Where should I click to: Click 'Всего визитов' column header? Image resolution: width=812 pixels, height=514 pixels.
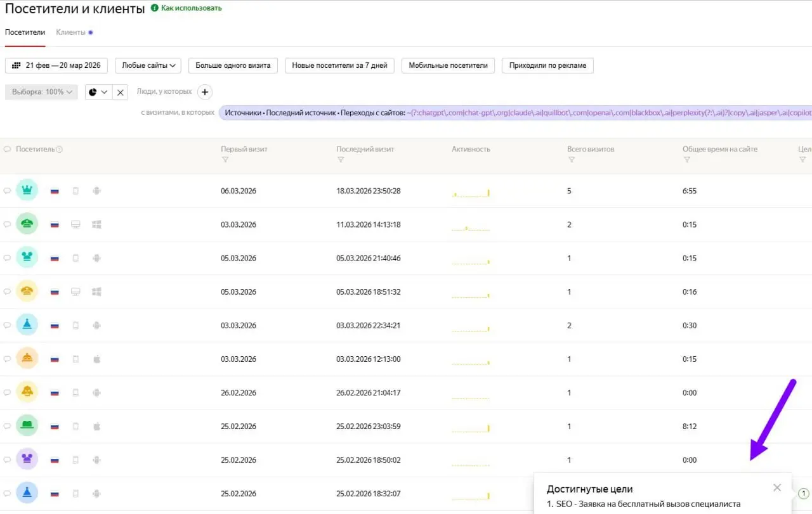[x=591, y=150]
